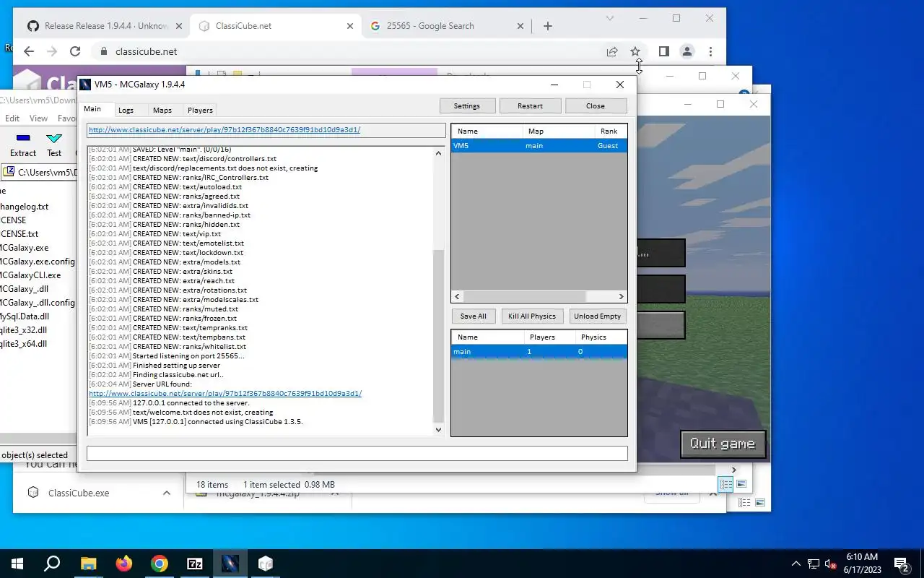
Task: Click Kill All Physics button
Action: 532,316
